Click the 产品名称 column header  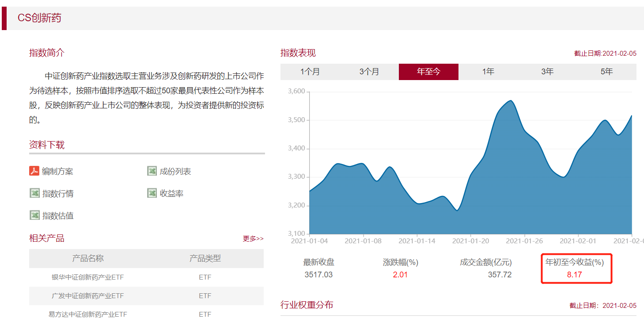[88, 258]
